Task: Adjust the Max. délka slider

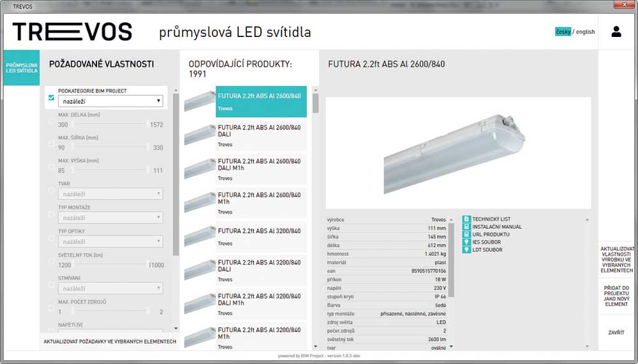Action: (x=110, y=124)
